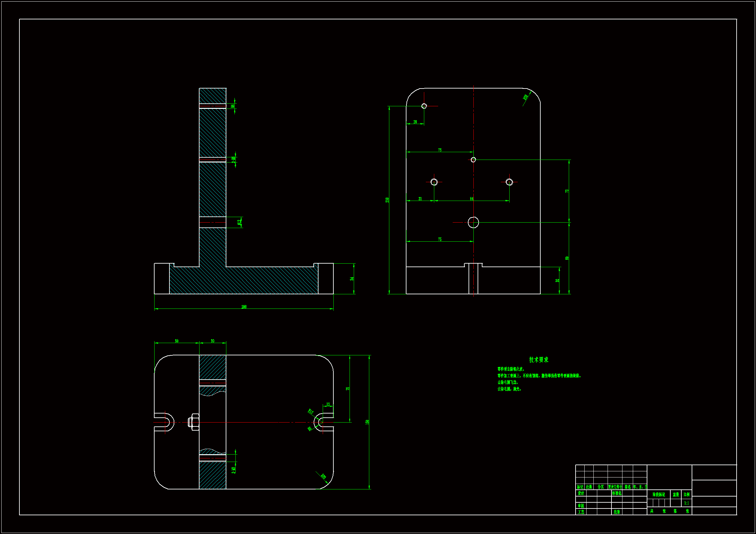This screenshot has width=756, height=534.
Task: Click the 70 vertical dimension on right
Action: (567, 191)
